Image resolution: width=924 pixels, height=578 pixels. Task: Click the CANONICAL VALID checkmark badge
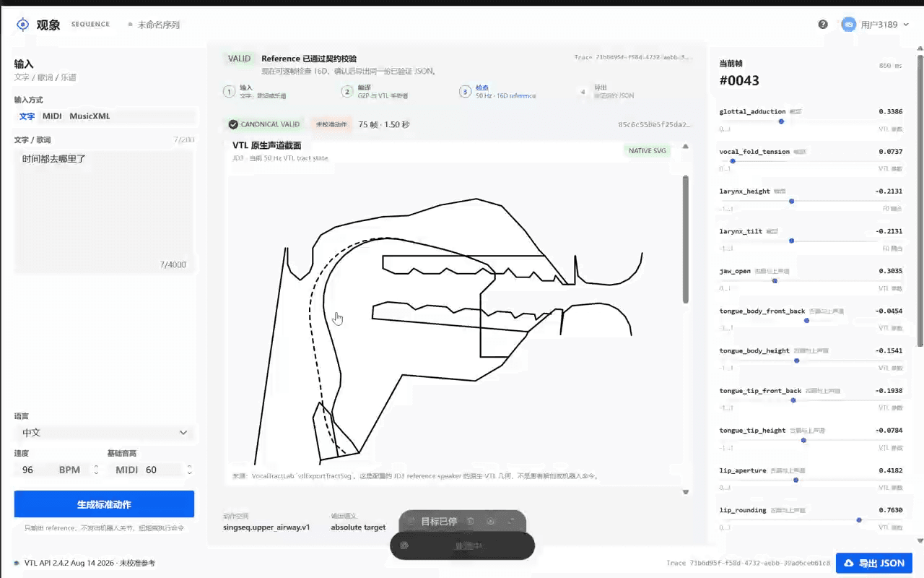click(263, 124)
